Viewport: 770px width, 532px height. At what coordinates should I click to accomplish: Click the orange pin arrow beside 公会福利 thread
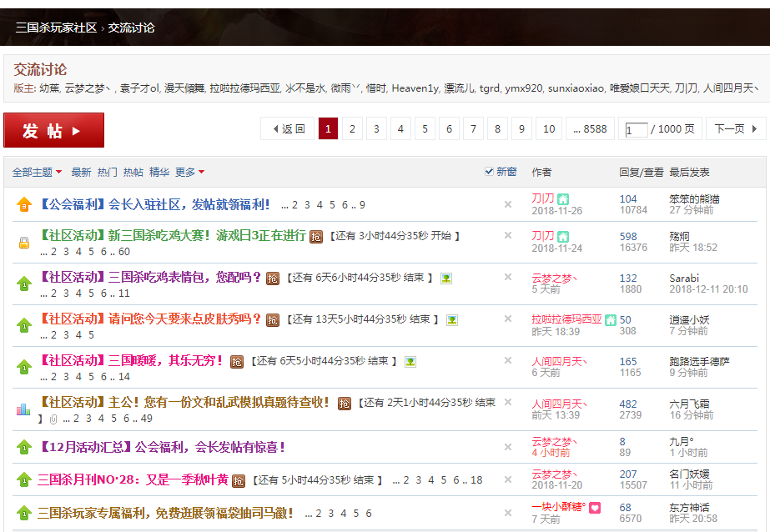[x=23, y=205]
